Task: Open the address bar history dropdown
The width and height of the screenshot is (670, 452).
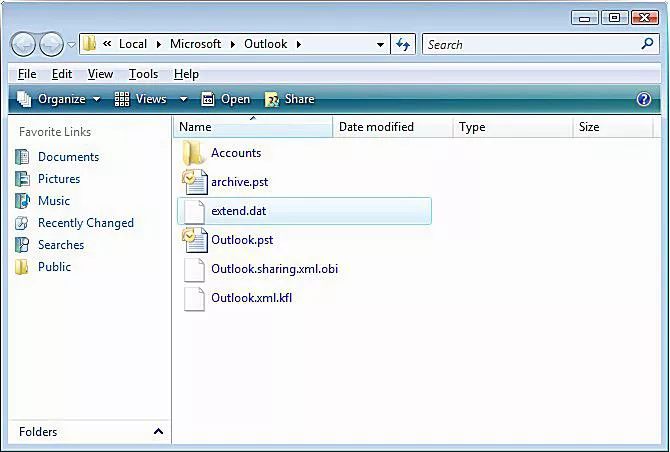Action: (x=380, y=44)
